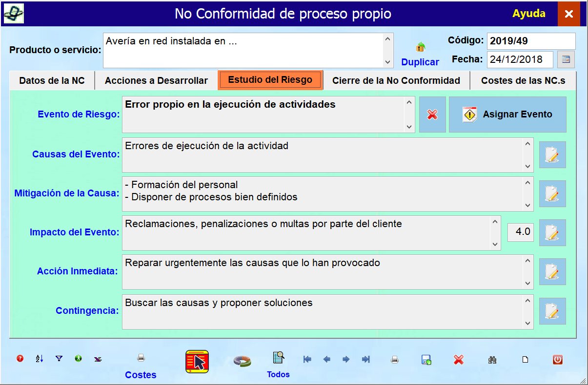Switch to Costes de las NC.s tab
Screen dimensions: 588x385
523,81
